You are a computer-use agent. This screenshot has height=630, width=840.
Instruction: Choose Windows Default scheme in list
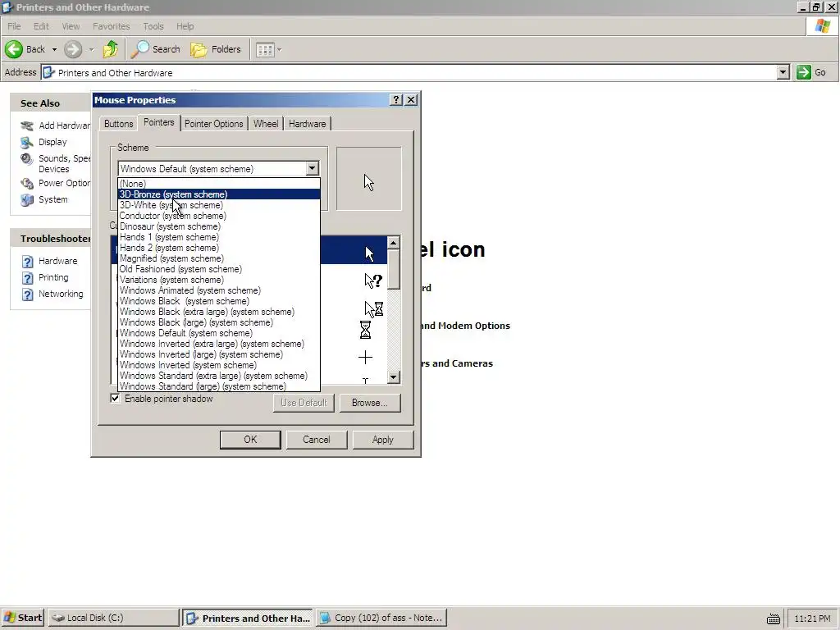(x=218, y=333)
